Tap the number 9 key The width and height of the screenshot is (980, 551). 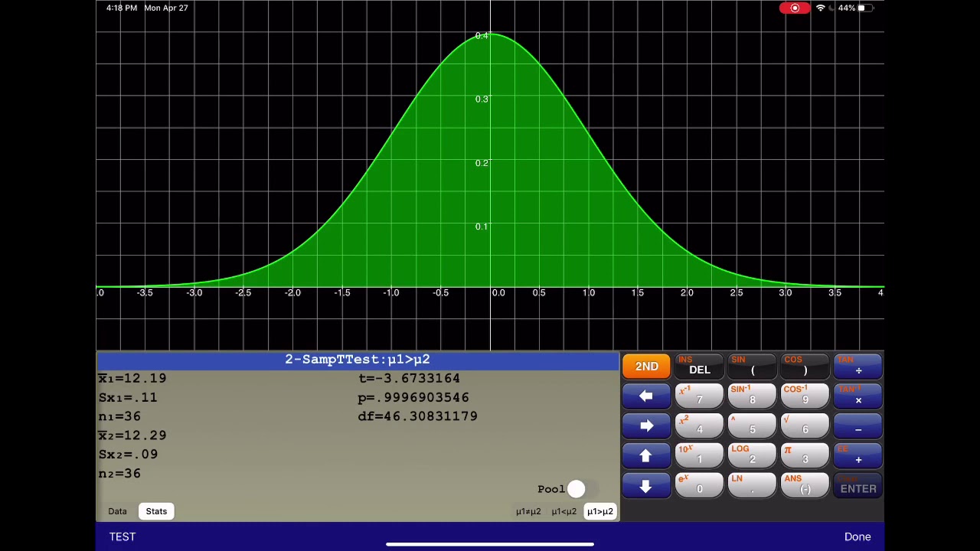805,396
